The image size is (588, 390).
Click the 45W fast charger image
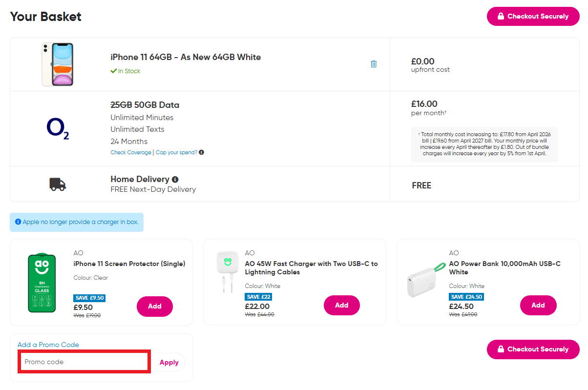(225, 271)
